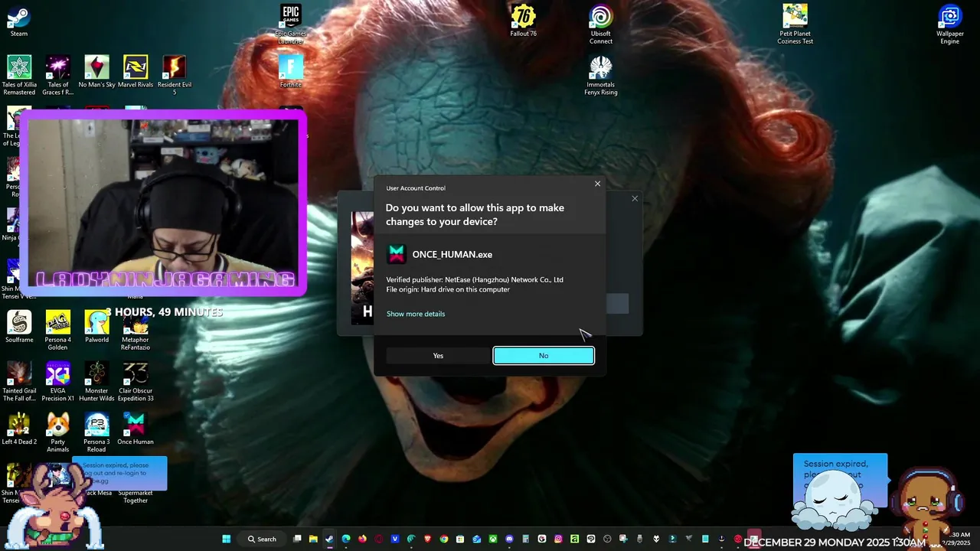The height and width of the screenshot is (551, 980).
Task: Open Task View from taskbar
Action: (297, 539)
